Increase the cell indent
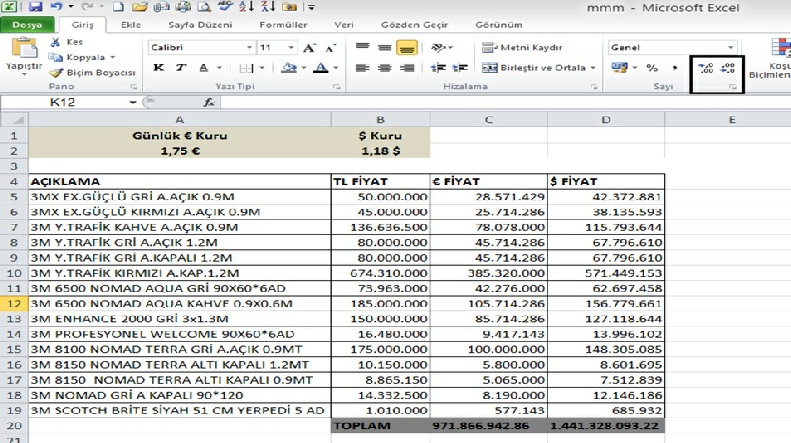Screen dimensions: 791x443 460,68
